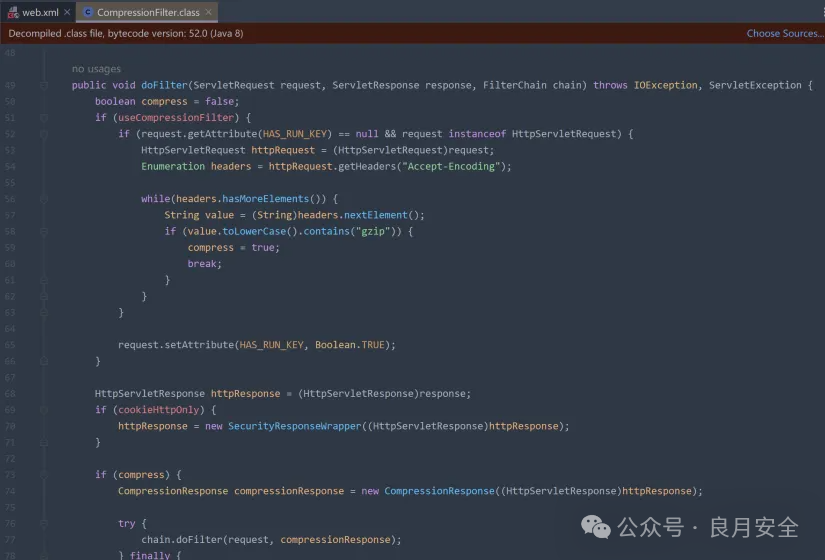Click the httpRequest variable declaration on line 53
Screen dimensions: 825x560
point(283,151)
